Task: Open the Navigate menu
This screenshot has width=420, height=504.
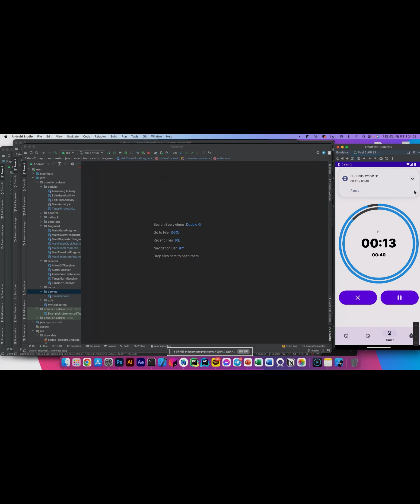Action: (x=73, y=137)
